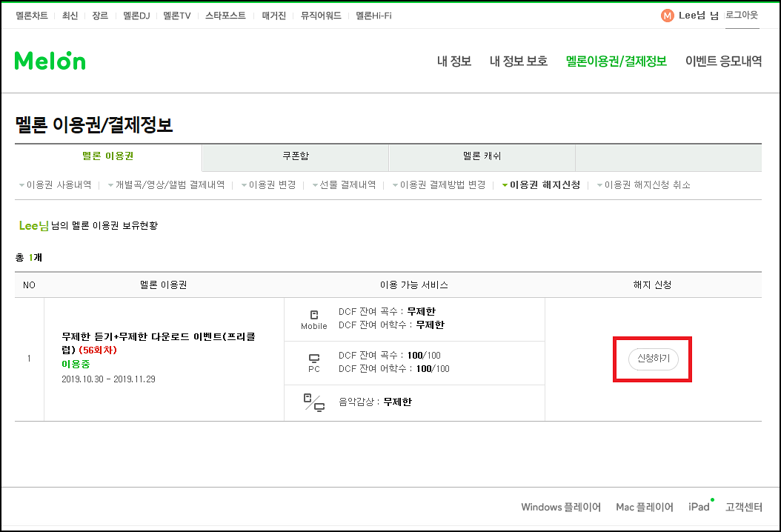The image size is (781, 532).
Task: Open 장르 in top navigation
Action: pyautogui.click(x=99, y=16)
